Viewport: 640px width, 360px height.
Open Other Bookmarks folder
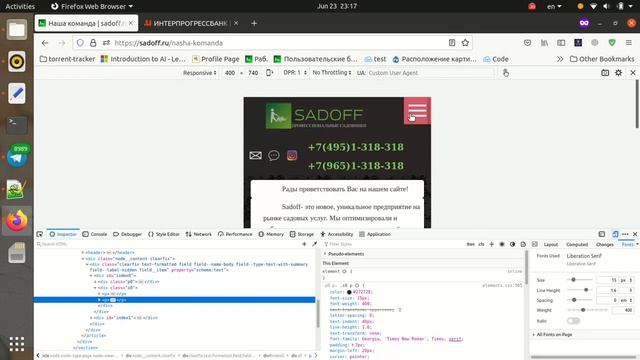tap(602, 59)
